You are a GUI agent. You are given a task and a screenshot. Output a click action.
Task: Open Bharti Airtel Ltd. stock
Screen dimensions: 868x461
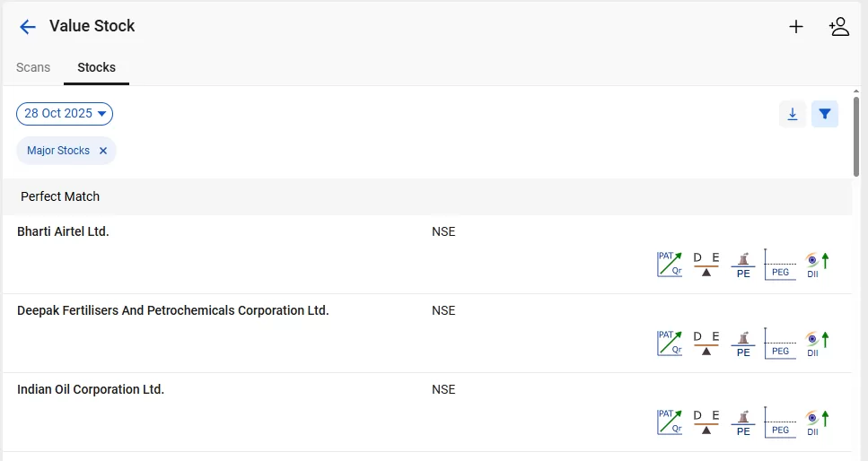(63, 231)
